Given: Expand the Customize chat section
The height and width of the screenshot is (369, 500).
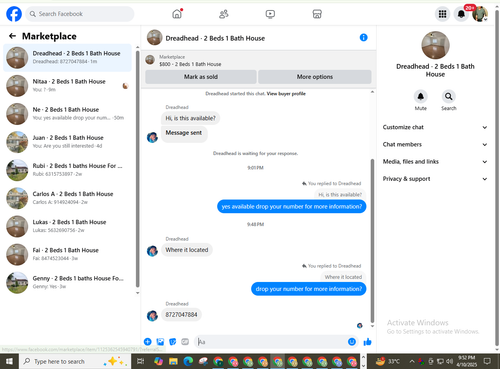Looking at the screenshot, I should click(435, 127).
